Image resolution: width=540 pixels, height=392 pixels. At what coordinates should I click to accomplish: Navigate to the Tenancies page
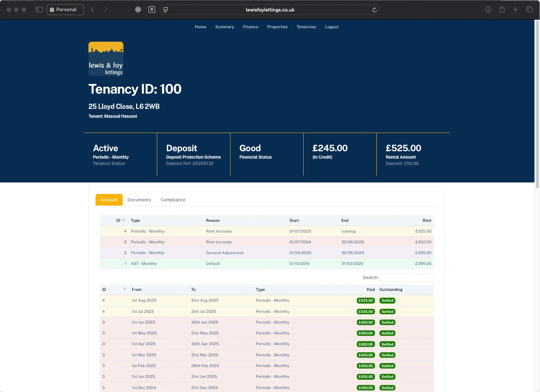pyautogui.click(x=306, y=27)
